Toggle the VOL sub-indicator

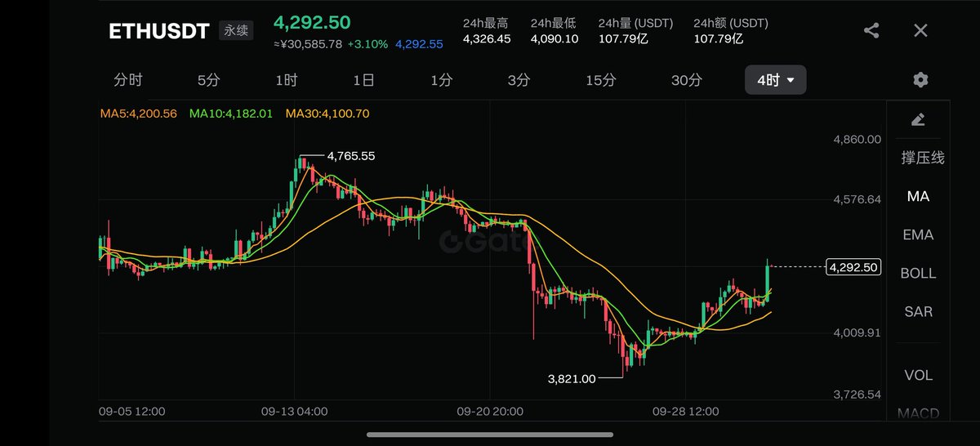(x=918, y=375)
